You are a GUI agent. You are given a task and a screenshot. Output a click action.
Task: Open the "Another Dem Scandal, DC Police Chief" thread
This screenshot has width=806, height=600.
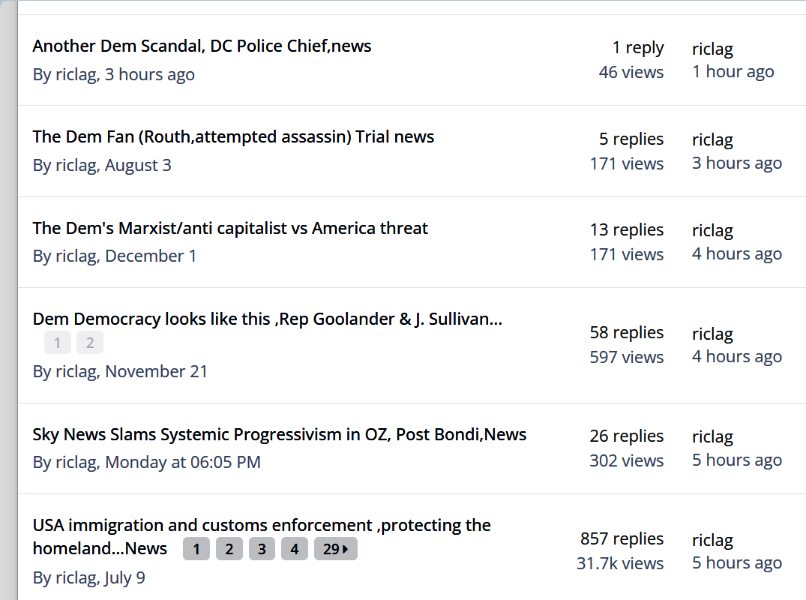pyautogui.click(x=202, y=46)
